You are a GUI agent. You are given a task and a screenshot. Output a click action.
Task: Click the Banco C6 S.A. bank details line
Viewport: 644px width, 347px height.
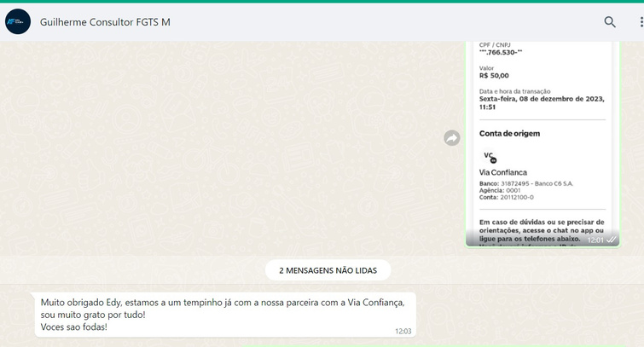coord(525,183)
